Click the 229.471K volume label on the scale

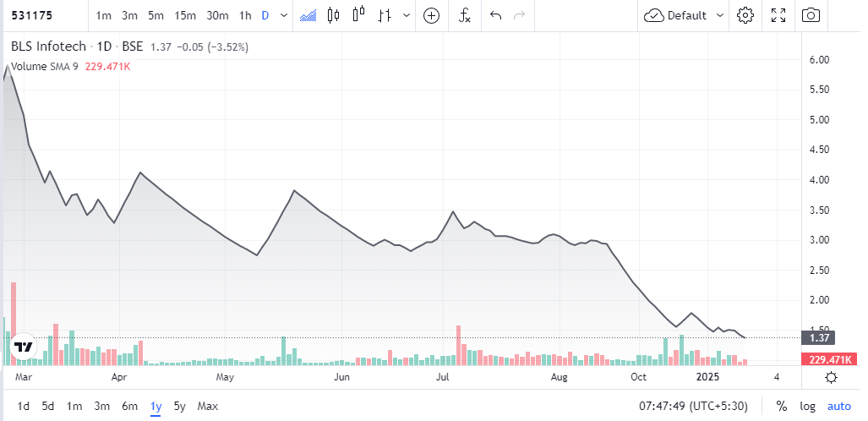pyautogui.click(x=829, y=359)
